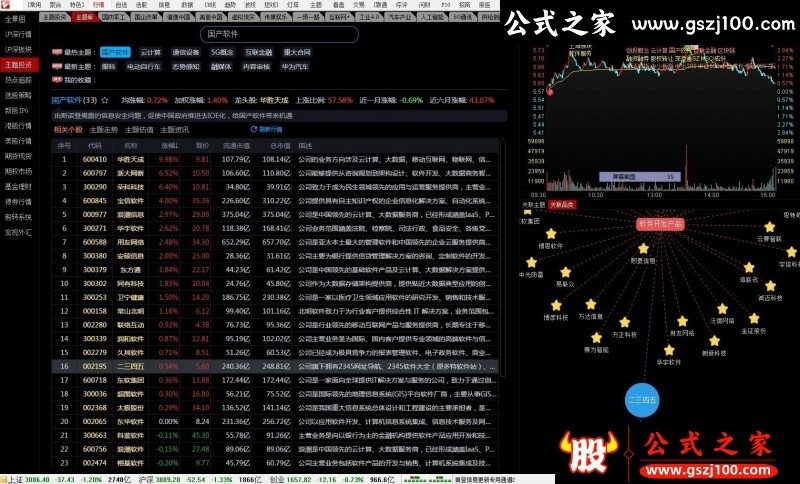Sort table by 涨幅 column header
Screen dimensions: 800x484
(169, 146)
